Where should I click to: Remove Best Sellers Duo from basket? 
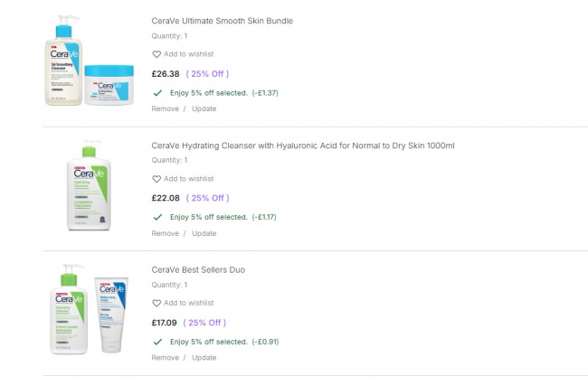click(165, 357)
